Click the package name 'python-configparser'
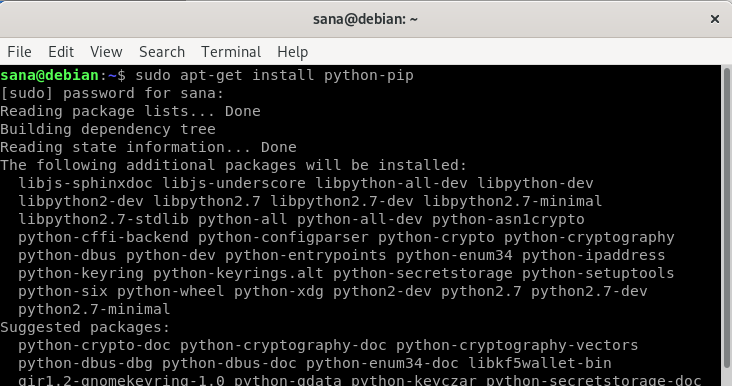Viewport: 732px width, 386px height. click(283, 237)
